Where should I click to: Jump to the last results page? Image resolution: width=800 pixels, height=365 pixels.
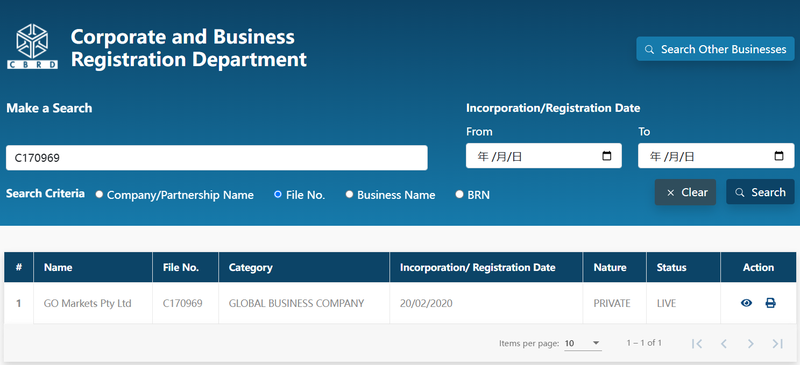click(x=777, y=344)
